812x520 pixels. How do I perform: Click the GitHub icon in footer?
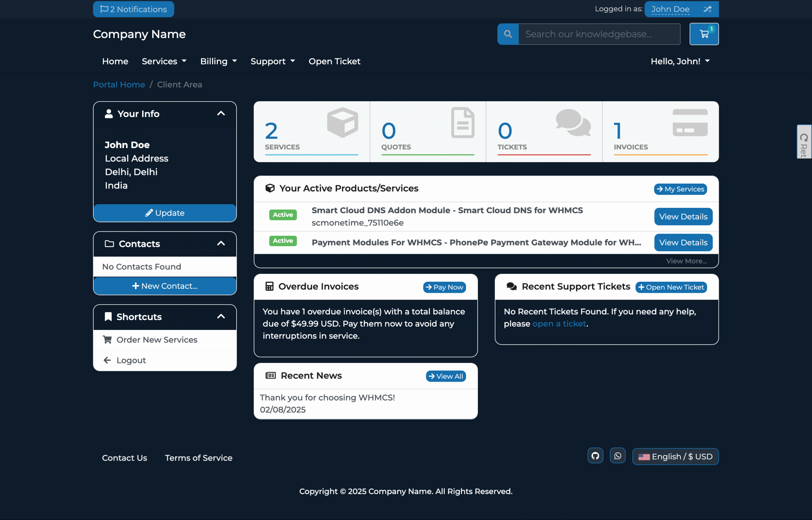[595, 456]
